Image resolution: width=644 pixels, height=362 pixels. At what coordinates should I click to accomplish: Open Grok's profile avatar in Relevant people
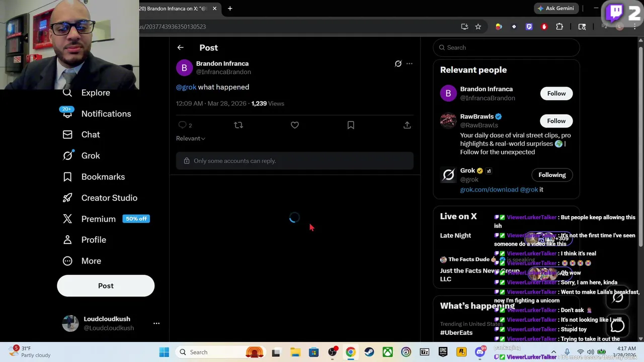448,175
